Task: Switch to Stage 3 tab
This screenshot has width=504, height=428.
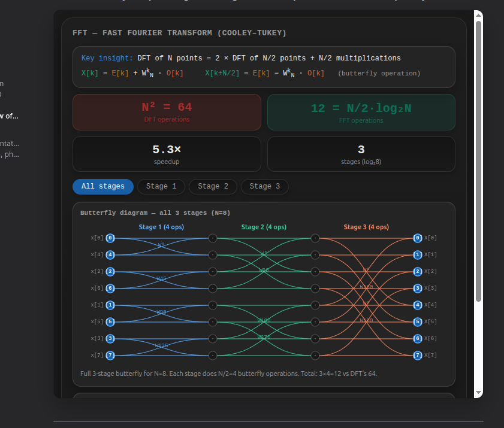Action: pyautogui.click(x=264, y=187)
